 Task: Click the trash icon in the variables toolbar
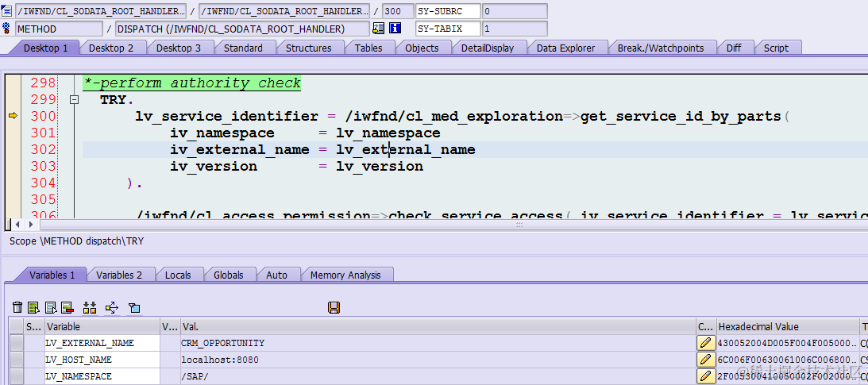coord(17,307)
